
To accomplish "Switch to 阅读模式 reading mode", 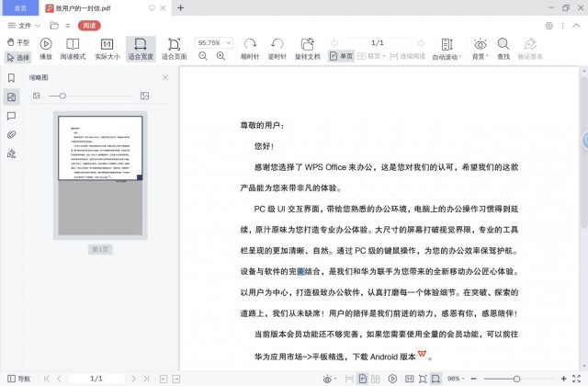I will (x=73, y=49).
